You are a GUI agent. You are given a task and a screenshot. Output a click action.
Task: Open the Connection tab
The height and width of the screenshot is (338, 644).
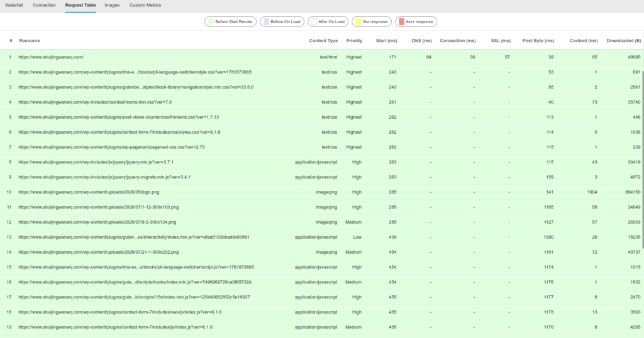tap(44, 5)
